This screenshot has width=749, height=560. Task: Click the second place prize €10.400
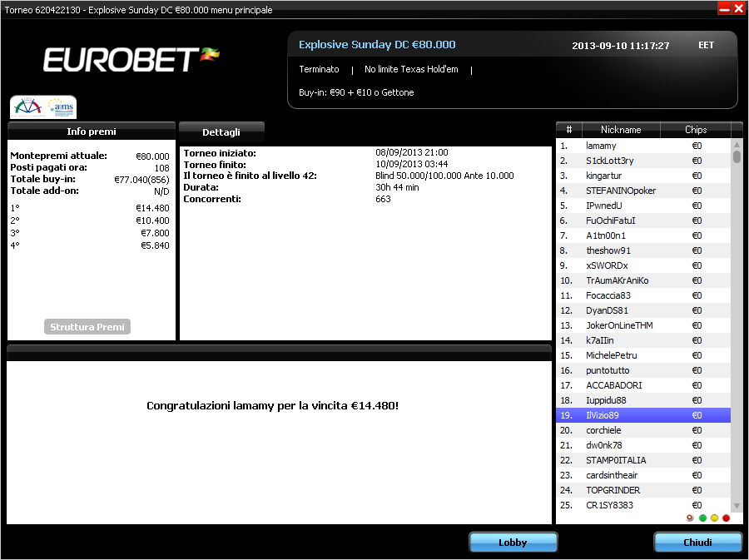(152, 221)
